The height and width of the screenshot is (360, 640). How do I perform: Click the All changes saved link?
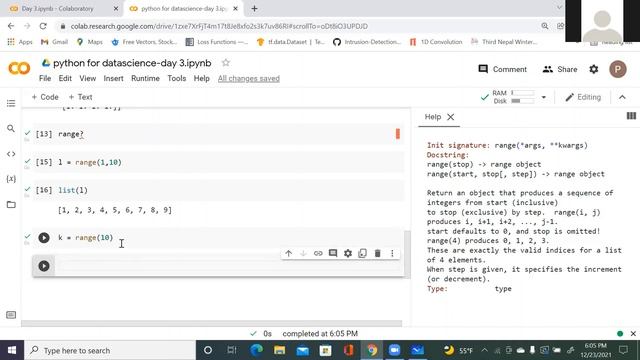(249, 78)
